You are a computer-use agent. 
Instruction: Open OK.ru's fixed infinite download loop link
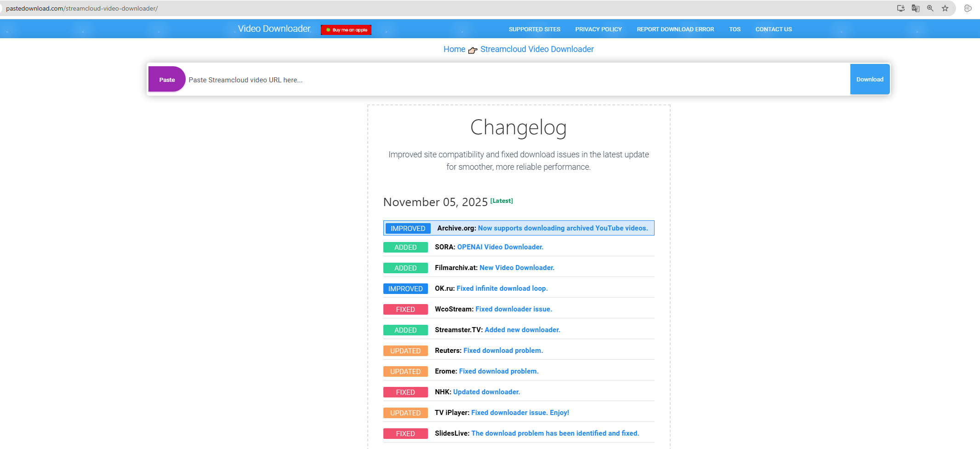point(502,288)
